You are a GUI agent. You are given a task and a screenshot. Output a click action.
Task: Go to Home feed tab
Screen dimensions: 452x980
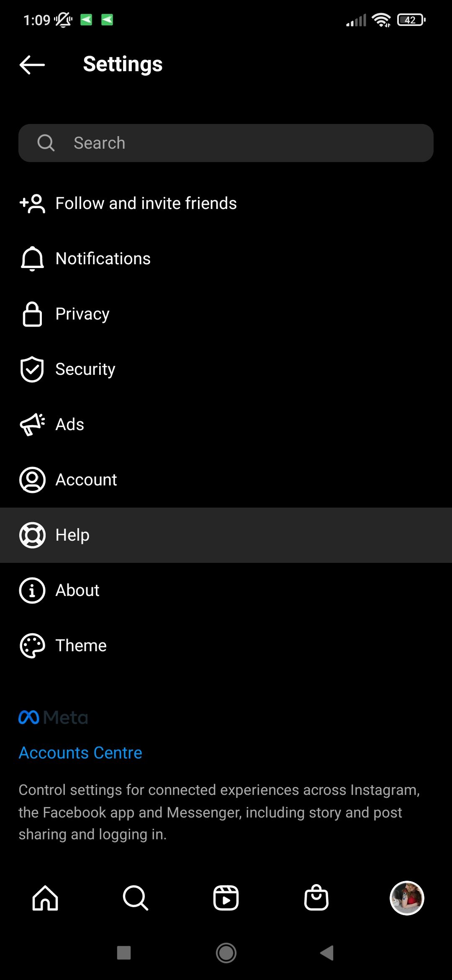pyautogui.click(x=45, y=898)
